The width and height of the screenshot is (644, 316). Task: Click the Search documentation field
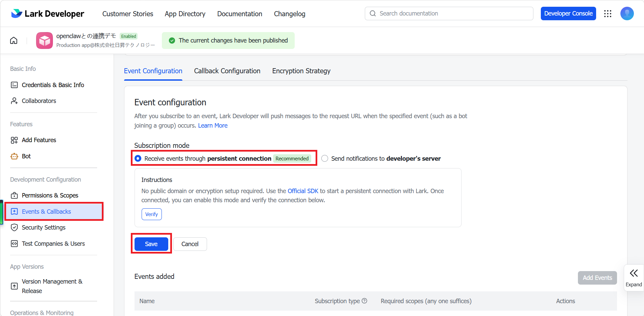point(449,14)
